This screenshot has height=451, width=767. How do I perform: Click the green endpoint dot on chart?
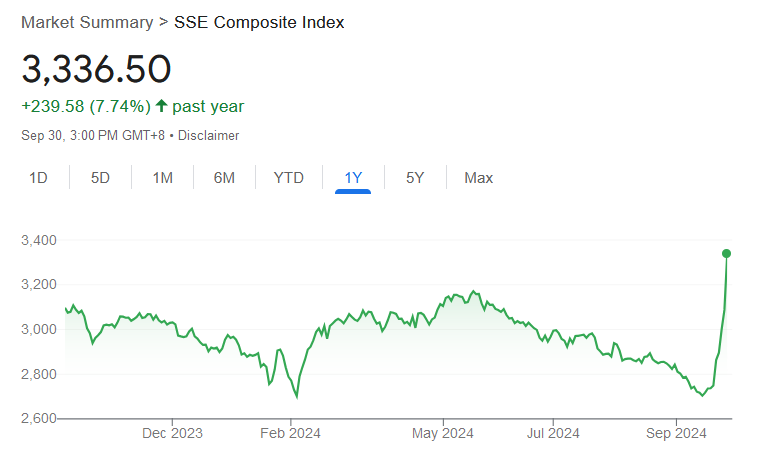coord(726,253)
